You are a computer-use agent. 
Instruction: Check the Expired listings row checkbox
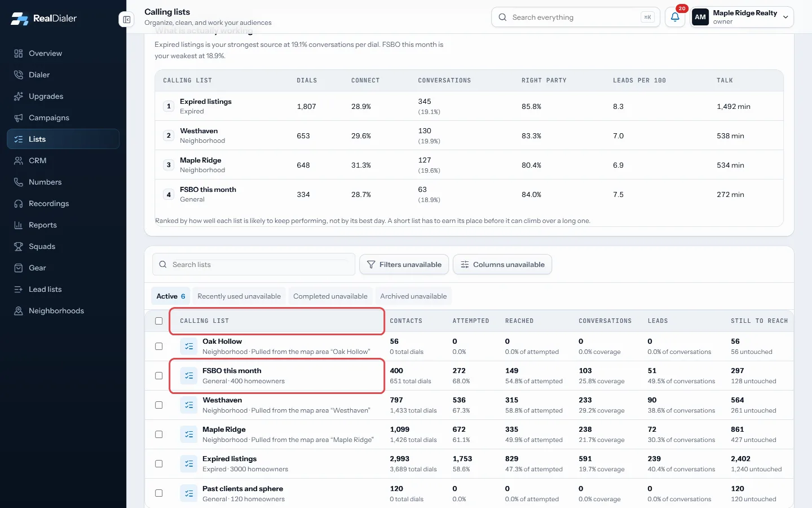(158, 463)
